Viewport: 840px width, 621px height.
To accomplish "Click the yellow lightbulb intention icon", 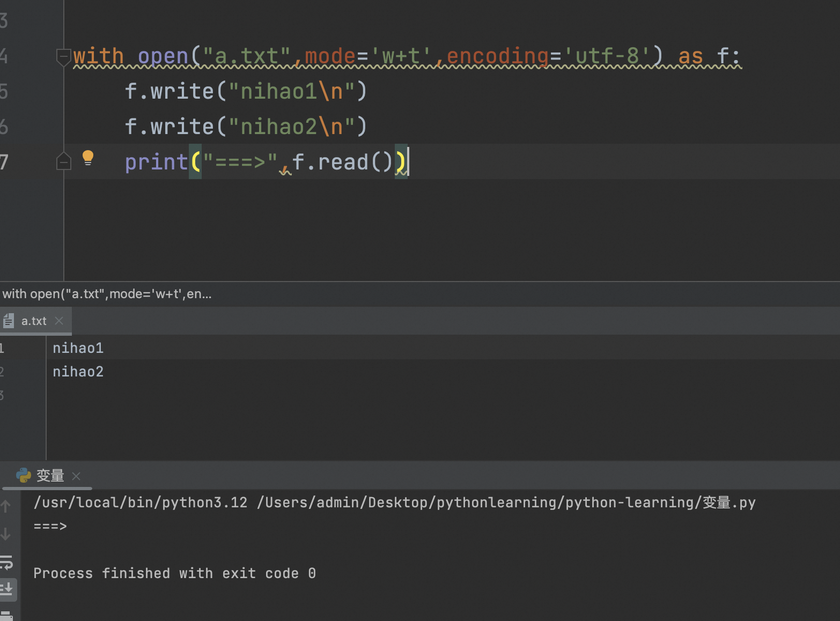I will click(x=88, y=158).
